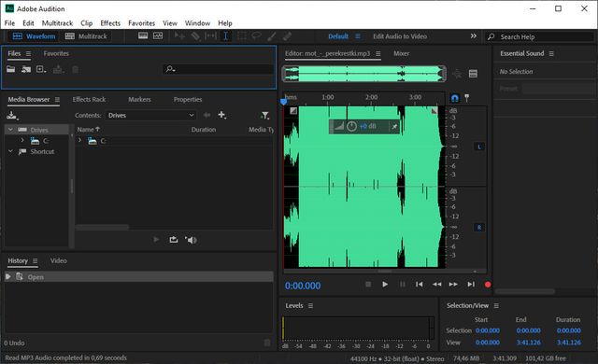This screenshot has width=598, height=364.
Task: Open the Essential Sound panel menu
Action: tap(551, 54)
